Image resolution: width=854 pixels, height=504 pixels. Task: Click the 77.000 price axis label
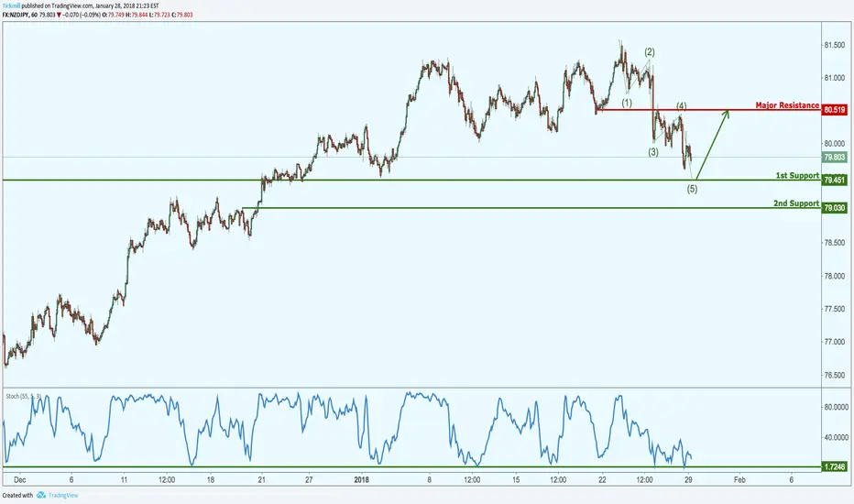pos(834,342)
